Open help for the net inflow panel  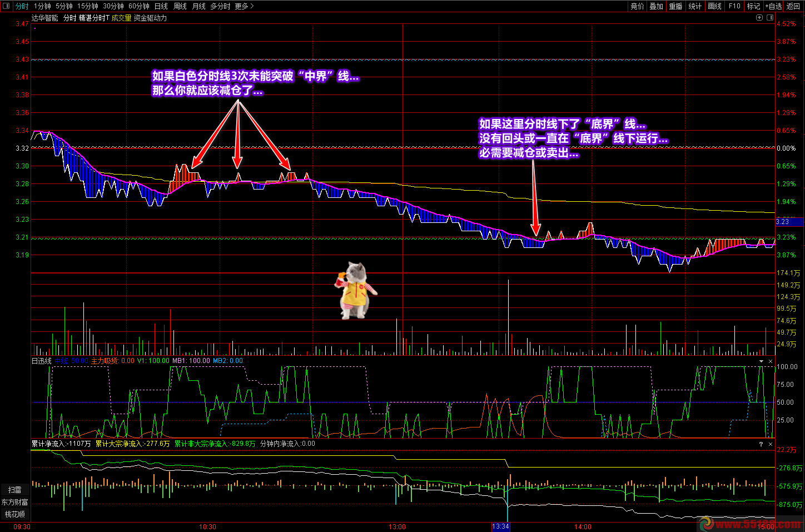coord(761,444)
